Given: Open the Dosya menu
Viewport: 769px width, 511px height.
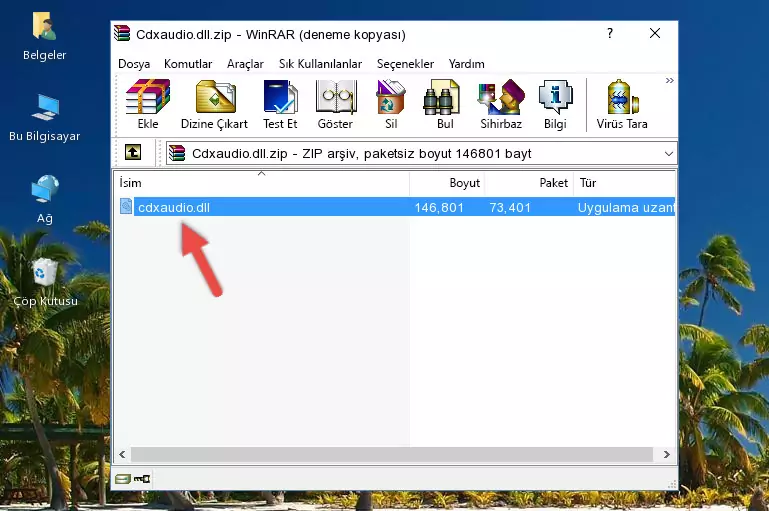Looking at the screenshot, I should click(x=134, y=64).
